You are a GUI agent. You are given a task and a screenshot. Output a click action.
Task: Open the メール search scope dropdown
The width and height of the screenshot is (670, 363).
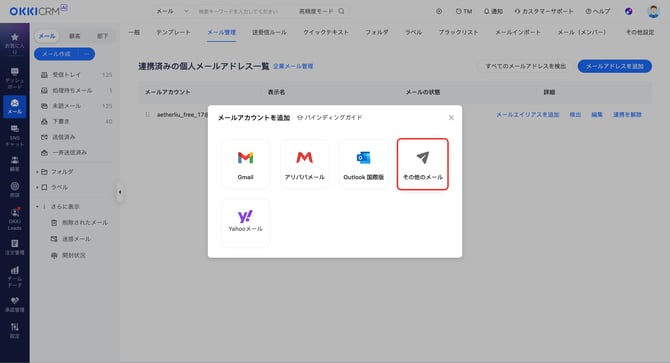pos(172,11)
